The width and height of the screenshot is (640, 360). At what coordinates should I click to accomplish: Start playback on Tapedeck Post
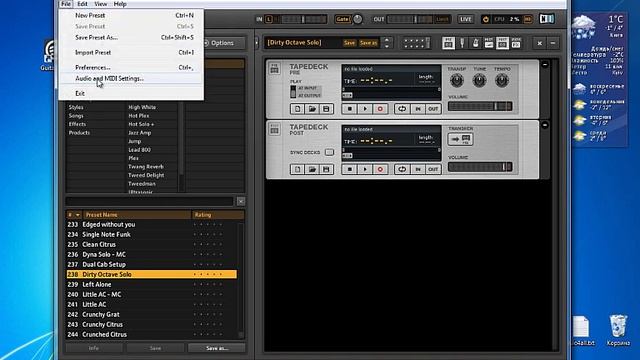coord(365,169)
